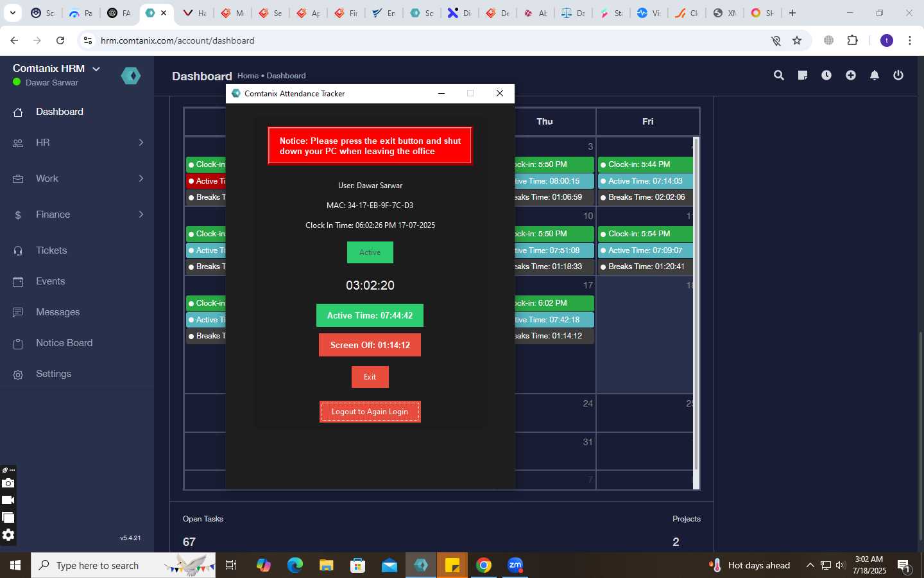This screenshot has width=924, height=578.
Task: Expand the Finance menu in sidebar
Action: coord(77,215)
